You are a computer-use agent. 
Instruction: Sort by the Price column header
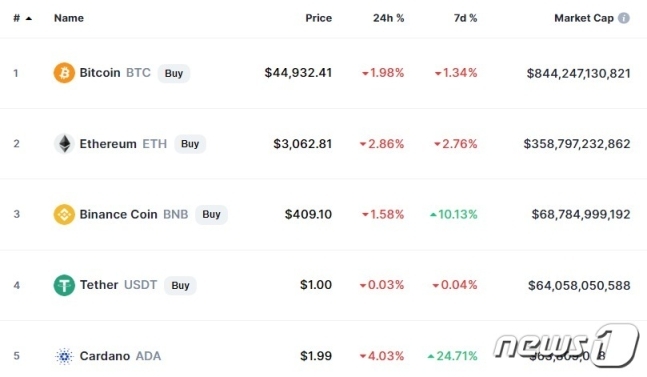[319, 18]
